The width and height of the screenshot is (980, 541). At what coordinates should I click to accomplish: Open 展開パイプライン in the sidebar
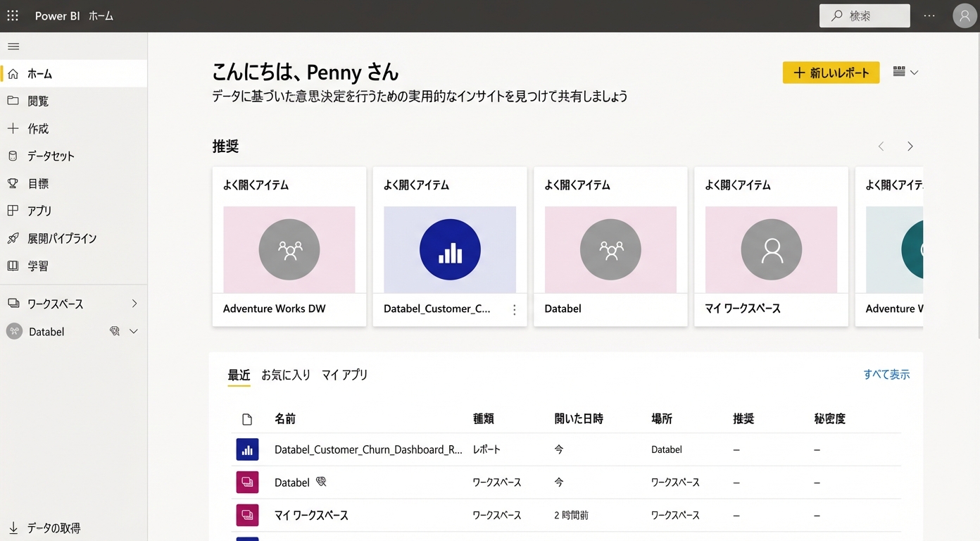click(73, 238)
